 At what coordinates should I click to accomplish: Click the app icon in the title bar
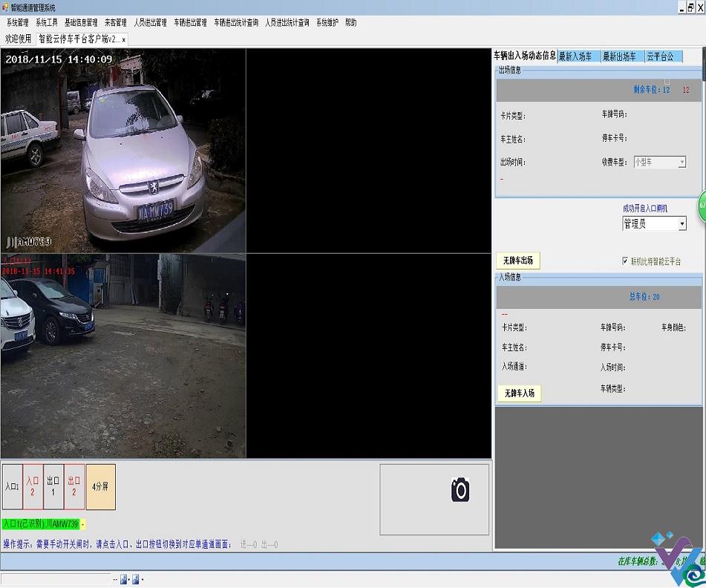click(5, 7)
